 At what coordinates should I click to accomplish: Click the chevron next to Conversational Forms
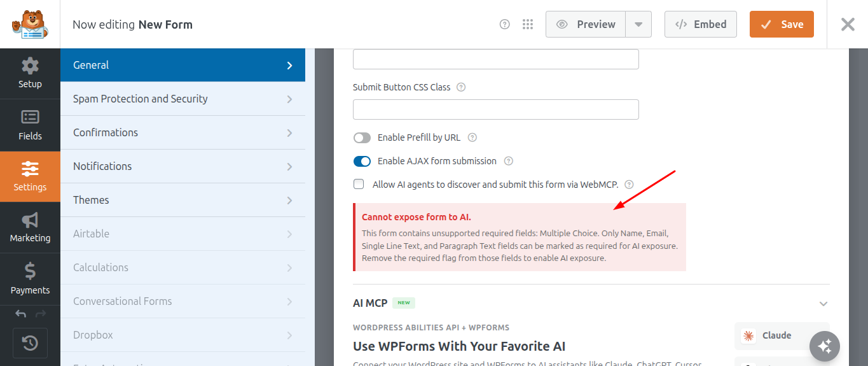point(290,302)
